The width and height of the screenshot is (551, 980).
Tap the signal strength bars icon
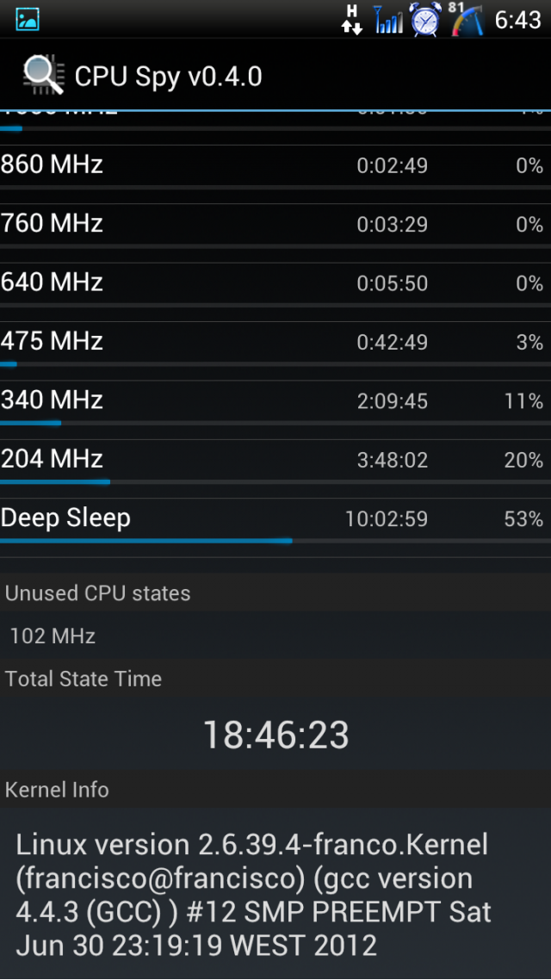click(388, 19)
